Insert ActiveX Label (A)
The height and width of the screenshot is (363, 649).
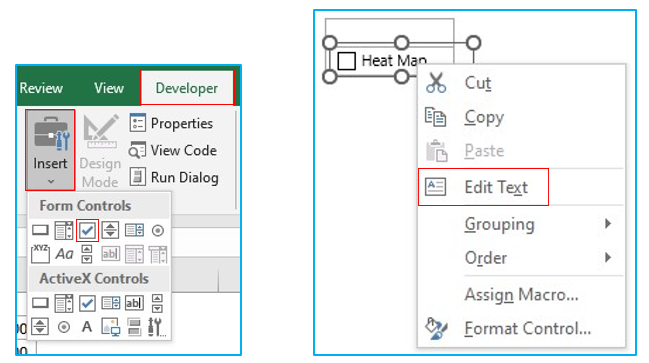coord(87,327)
